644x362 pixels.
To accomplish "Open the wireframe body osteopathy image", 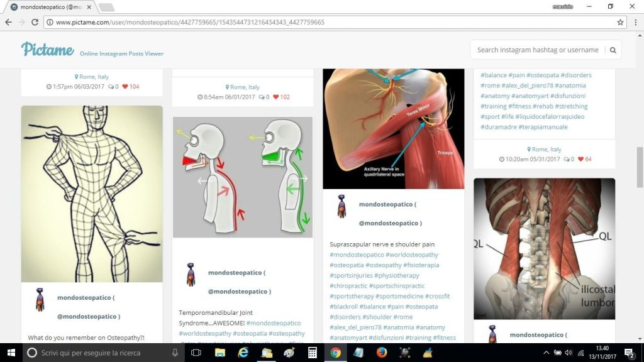I will [92, 194].
